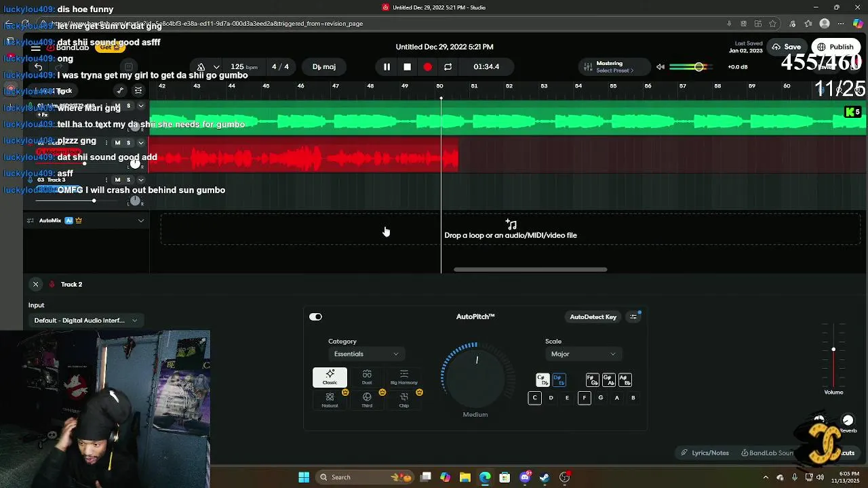The width and height of the screenshot is (868, 488).
Task: Open the Input device dropdown
Action: (x=85, y=320)
